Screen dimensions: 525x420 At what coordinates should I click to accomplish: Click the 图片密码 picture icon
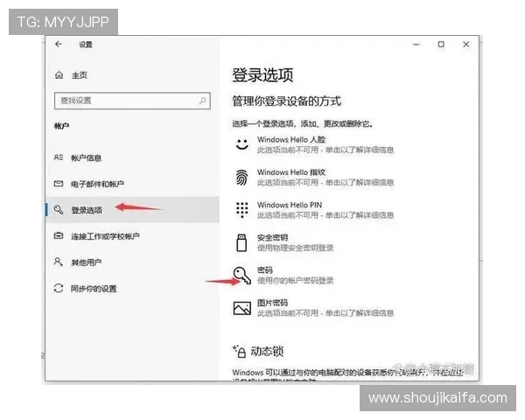point(242,308)
